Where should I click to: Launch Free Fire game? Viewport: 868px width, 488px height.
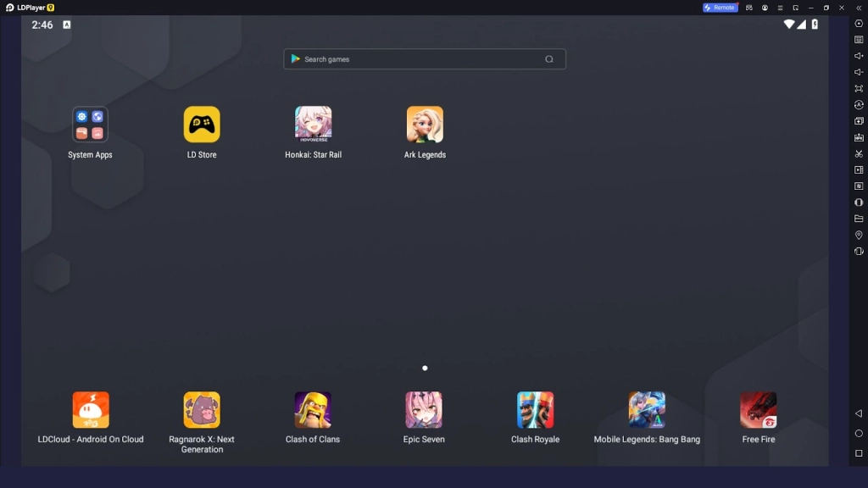pos(758,410)
